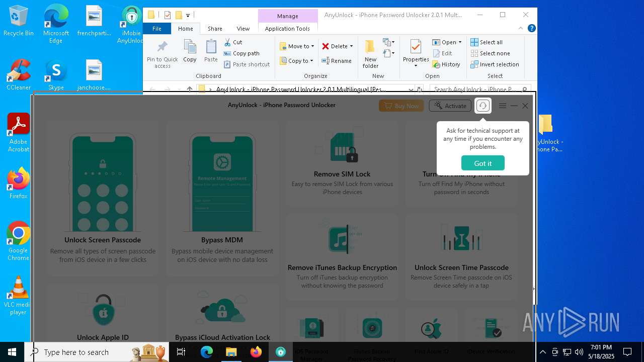Viewport: 644px width, 362px height.
Task: Click the Manage contextual tab
Action: pyautogui.click(x=288, y=16)
